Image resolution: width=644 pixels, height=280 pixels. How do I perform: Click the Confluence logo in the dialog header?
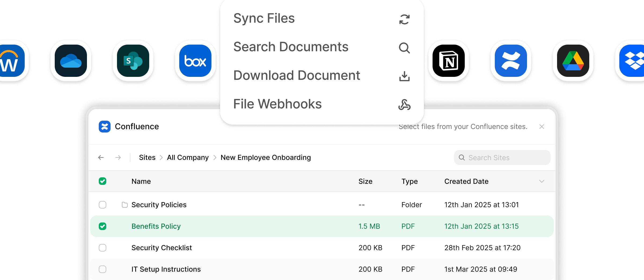105,127
